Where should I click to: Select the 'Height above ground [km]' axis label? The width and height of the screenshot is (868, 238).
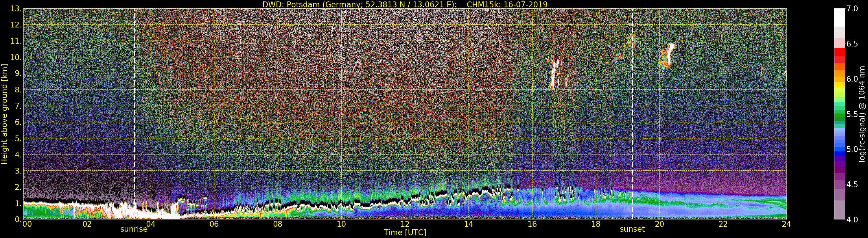4,114
